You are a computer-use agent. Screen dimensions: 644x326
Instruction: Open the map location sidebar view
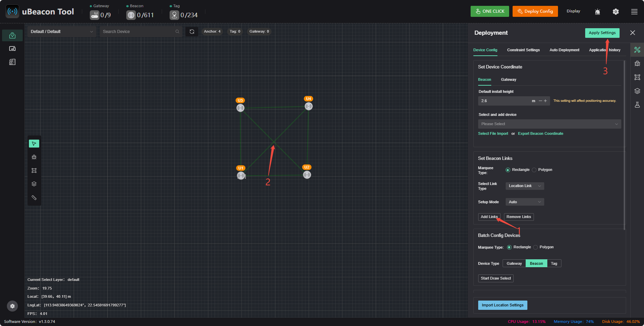pyautogui.click(x=12, y=35)
